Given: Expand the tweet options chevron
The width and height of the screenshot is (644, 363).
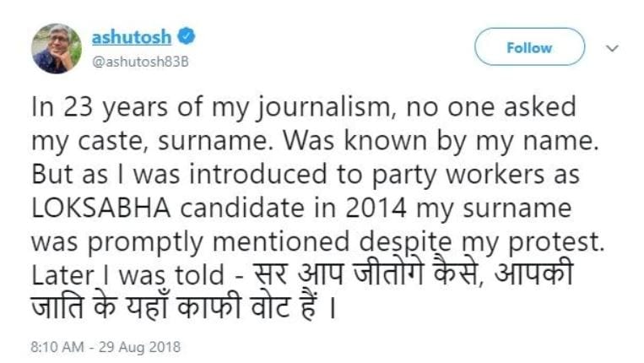Looking at the screenshot, I should tap(613, 48).
